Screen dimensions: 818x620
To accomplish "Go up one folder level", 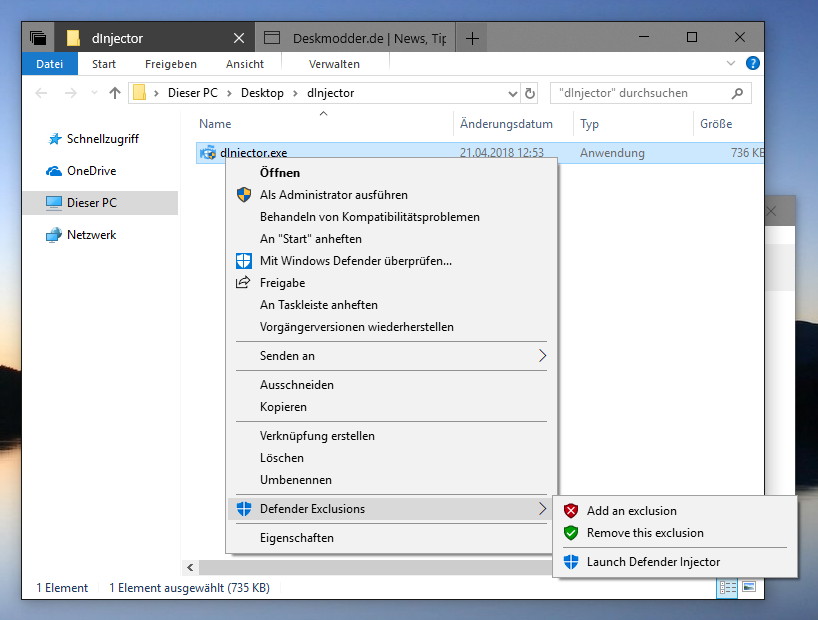I will click(115, 93).
